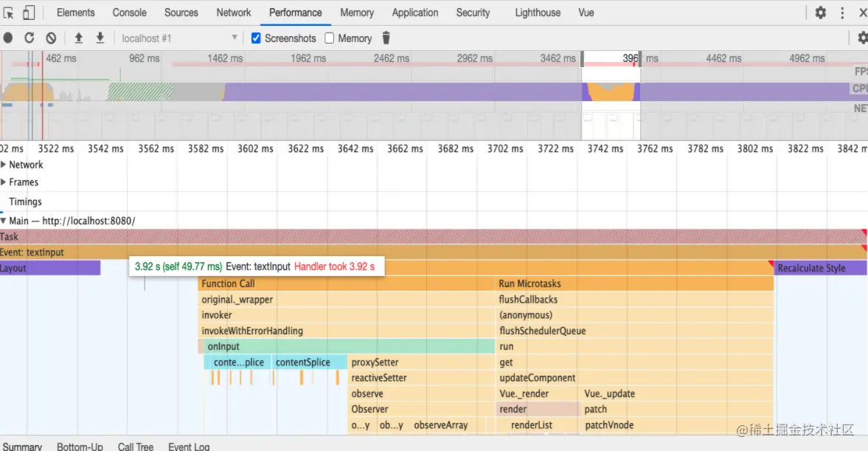Select the Function Call block
Image resolution: width=868 pixels, height=451 pixels.
click(x=347, y=283)
